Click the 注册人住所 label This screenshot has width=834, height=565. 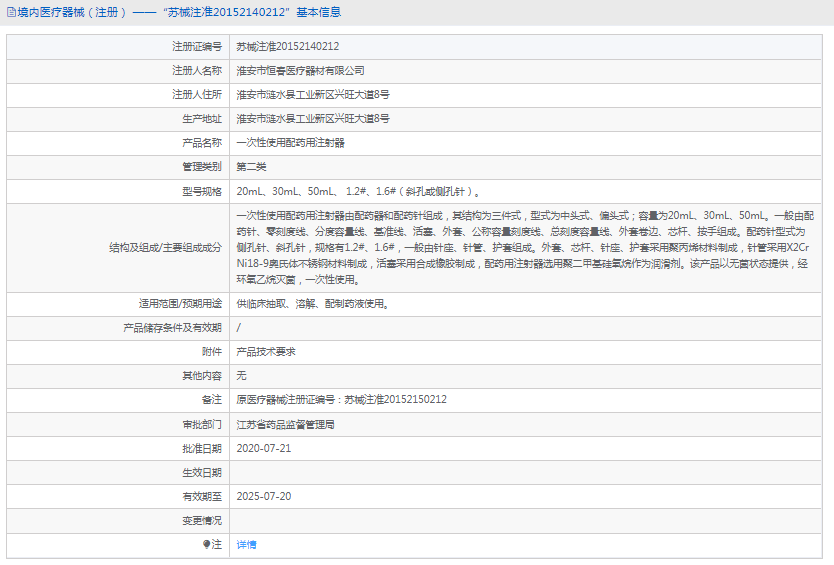pyautogui.click(x=197, y=94)
